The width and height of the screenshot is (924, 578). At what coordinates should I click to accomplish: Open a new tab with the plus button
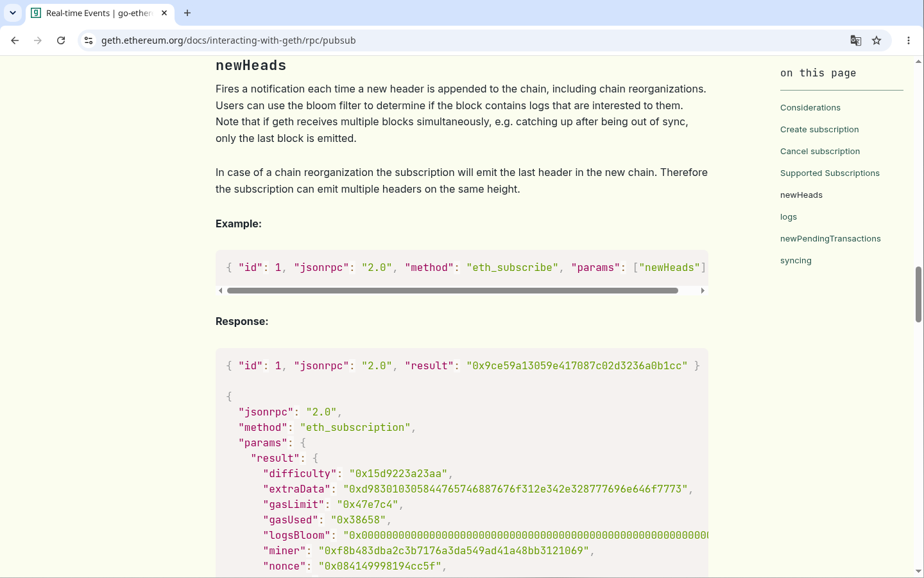187,13
